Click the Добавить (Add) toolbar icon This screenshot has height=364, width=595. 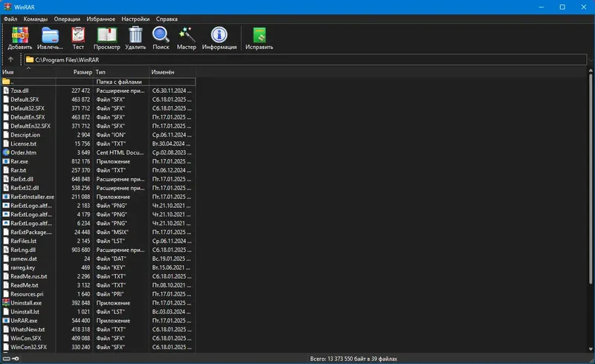[x=20, y=36]
